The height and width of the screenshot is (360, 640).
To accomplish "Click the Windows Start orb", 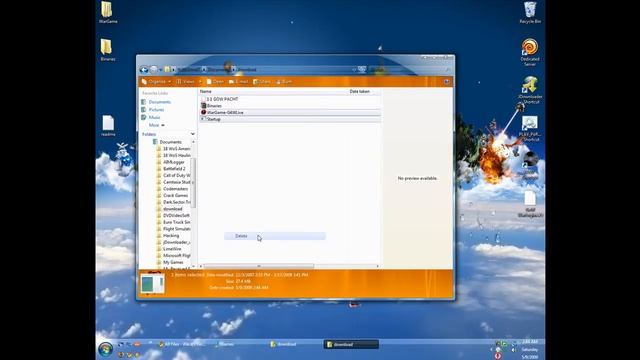I will point(106,349).
